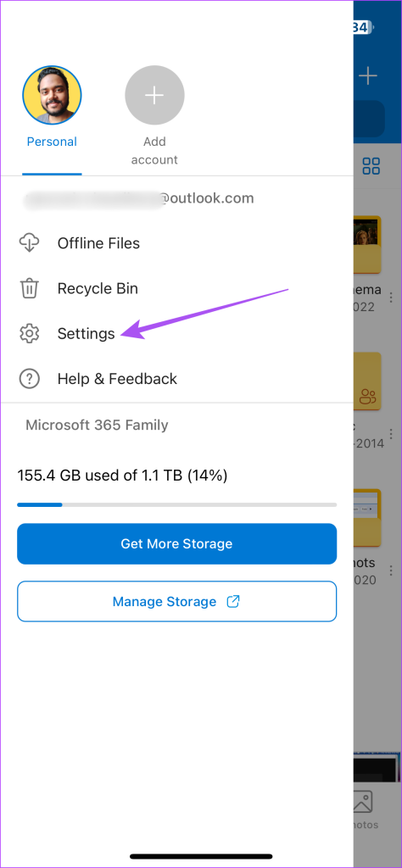The height and width of the screenshot is (868, 402).
Task: Open the Settings menu item
Action: (x=87, y=333)
